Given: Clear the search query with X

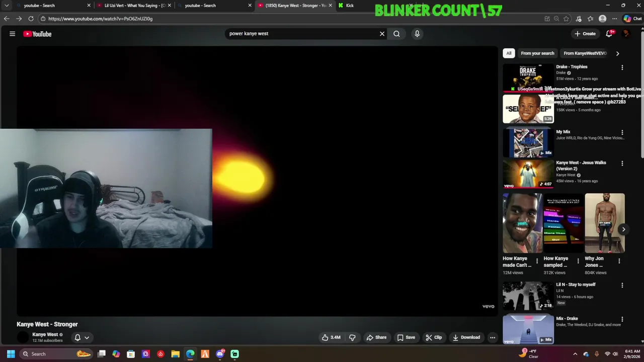Looking at the screenshot, I should [x=382, y=34].
